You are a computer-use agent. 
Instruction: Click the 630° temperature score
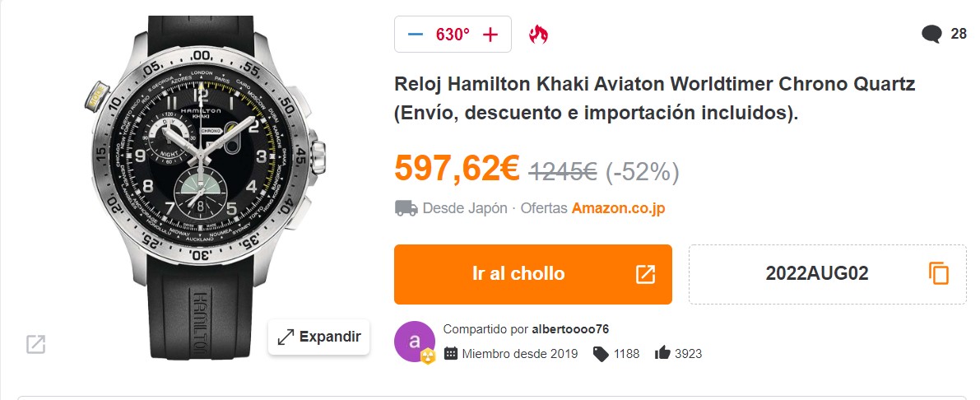point(453,35)
